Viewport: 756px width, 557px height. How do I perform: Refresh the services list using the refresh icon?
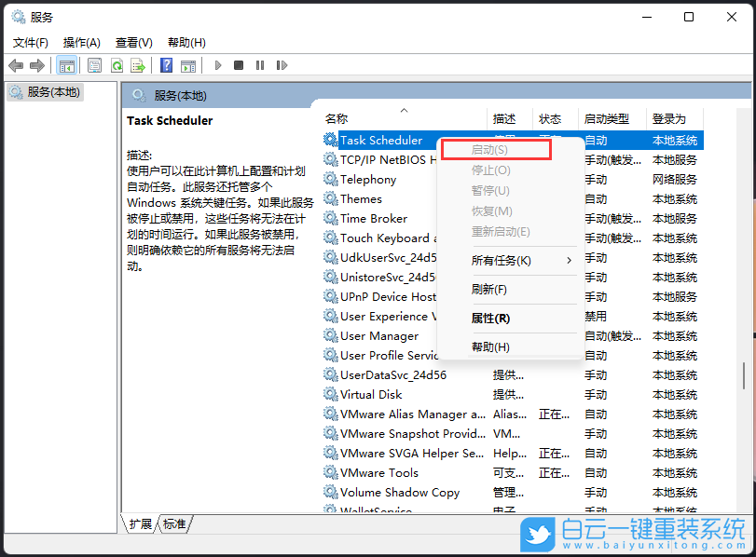(118, 65)
